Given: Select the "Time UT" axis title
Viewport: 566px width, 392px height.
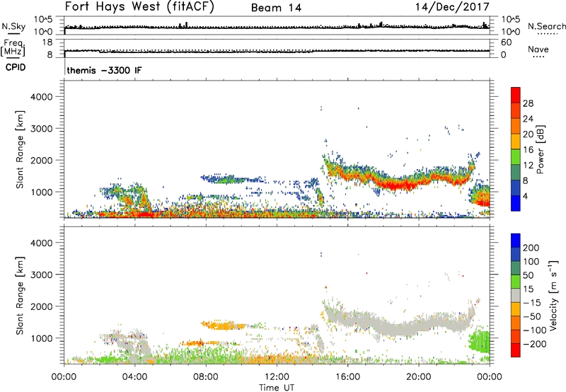Looking at the screenshot, I should [x=277, y=388].
